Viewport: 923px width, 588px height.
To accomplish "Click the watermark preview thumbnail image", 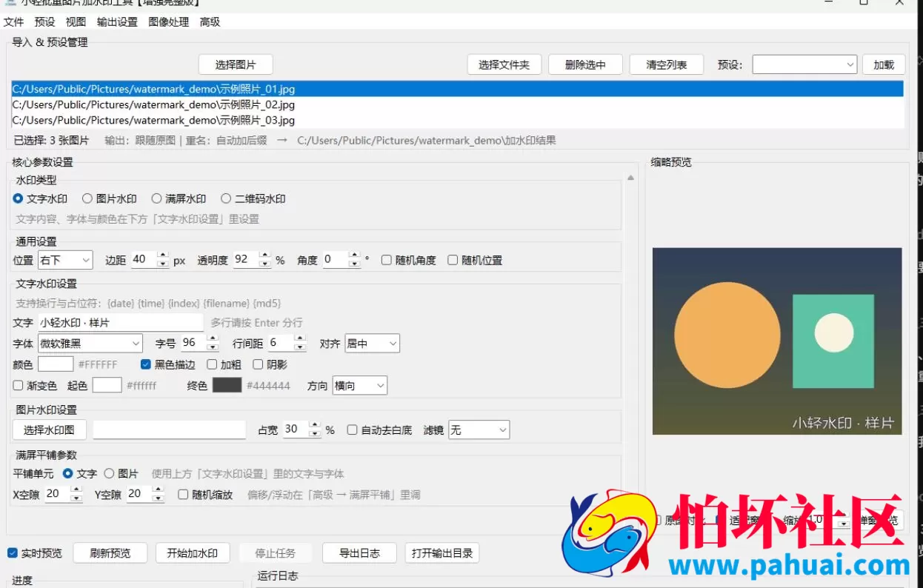I will pos(777,341).
